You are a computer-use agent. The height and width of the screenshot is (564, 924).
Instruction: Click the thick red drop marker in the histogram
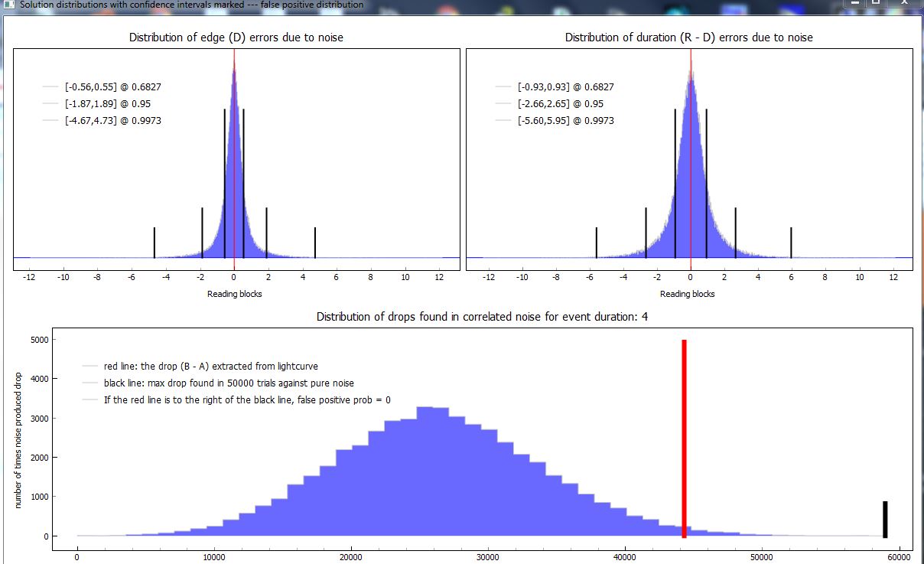(x=684, y=438)
